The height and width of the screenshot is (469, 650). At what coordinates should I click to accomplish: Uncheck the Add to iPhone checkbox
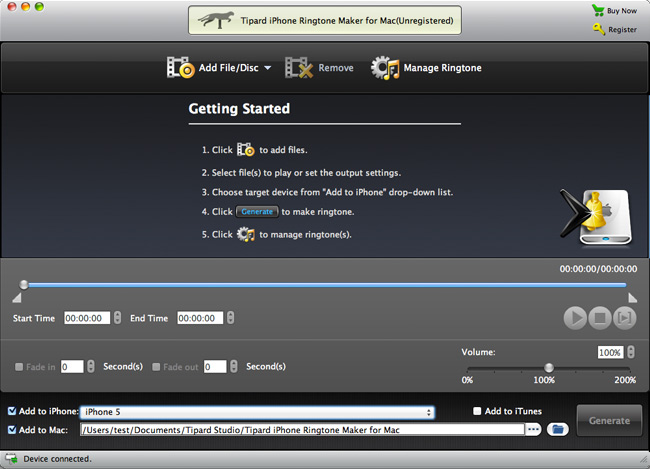click(12, 411)
